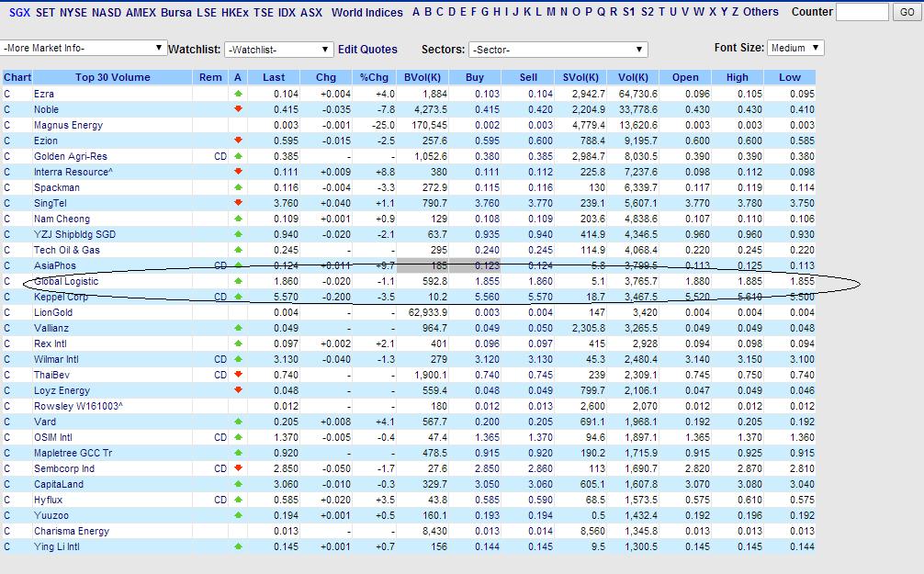Sort by Vol(K) column header

click(633, 77)
